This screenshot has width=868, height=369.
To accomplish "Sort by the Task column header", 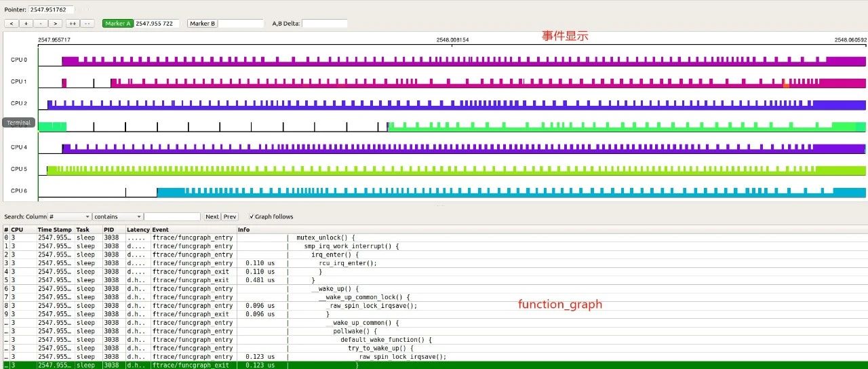I will 89,229.
